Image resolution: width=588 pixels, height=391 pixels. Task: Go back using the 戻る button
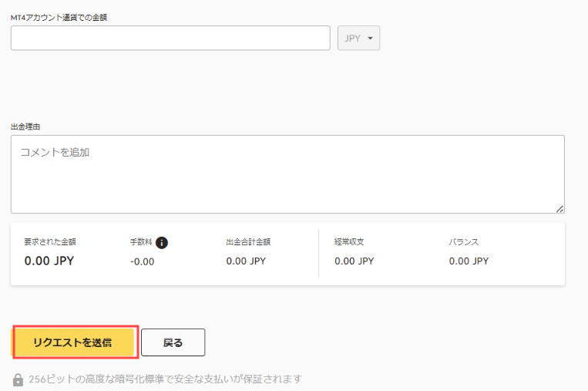coord(173,342)
